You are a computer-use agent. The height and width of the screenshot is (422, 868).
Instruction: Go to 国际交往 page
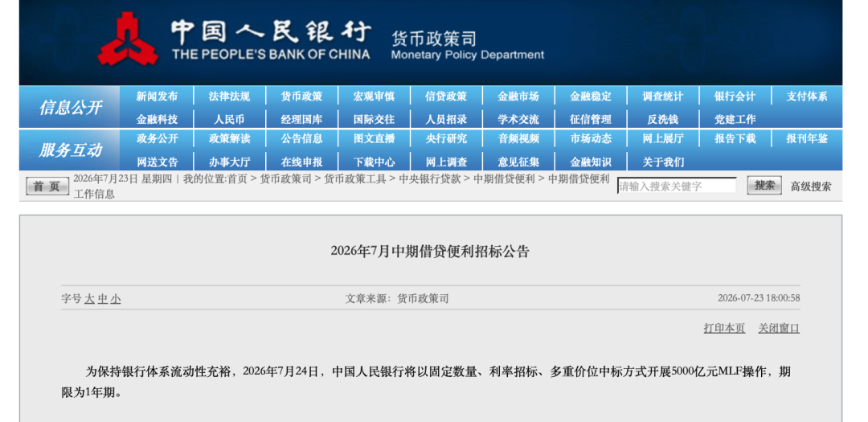[x=375, y=119]
